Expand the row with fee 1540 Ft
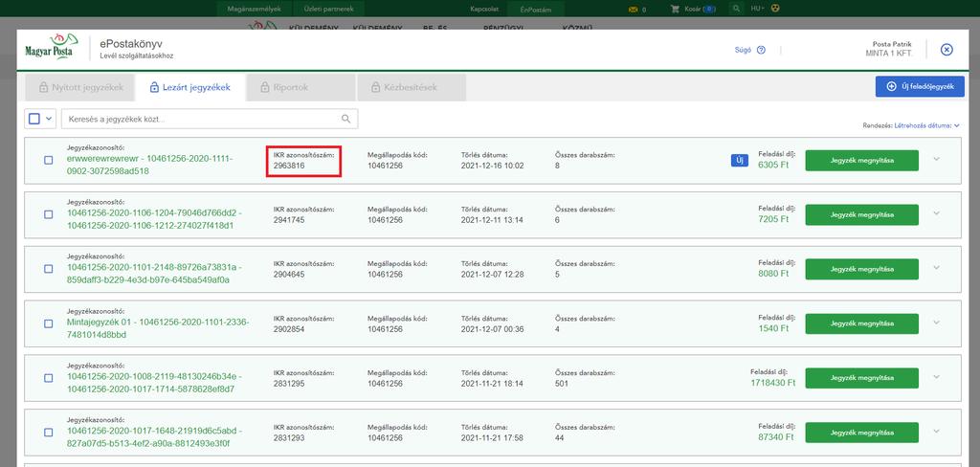 (936, 322)
